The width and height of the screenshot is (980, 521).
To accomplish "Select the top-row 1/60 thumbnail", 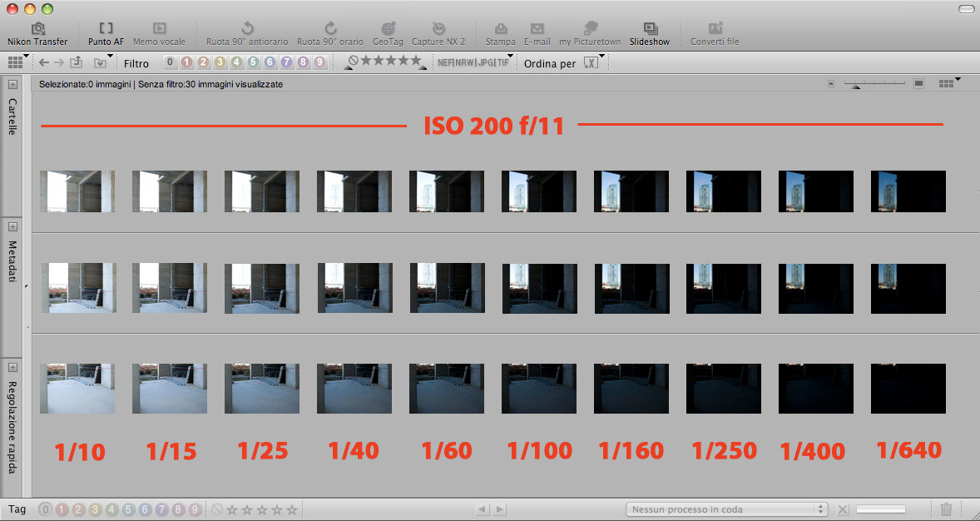I will coord(447,191).
